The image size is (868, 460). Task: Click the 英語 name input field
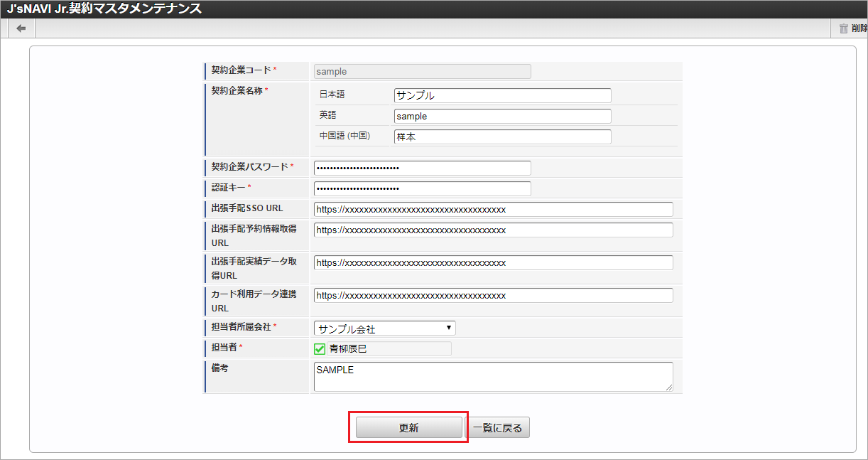[502, 116]
